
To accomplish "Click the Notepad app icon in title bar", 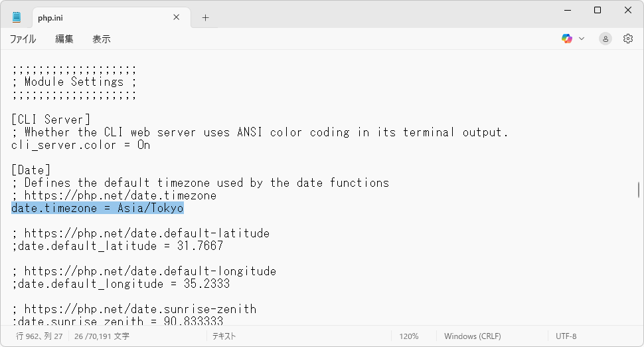I will pyautogui.click(x=17, y=17).
